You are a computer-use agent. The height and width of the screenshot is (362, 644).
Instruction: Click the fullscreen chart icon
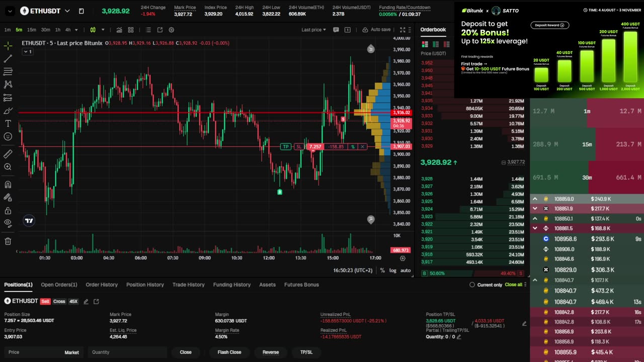(402, 30)
